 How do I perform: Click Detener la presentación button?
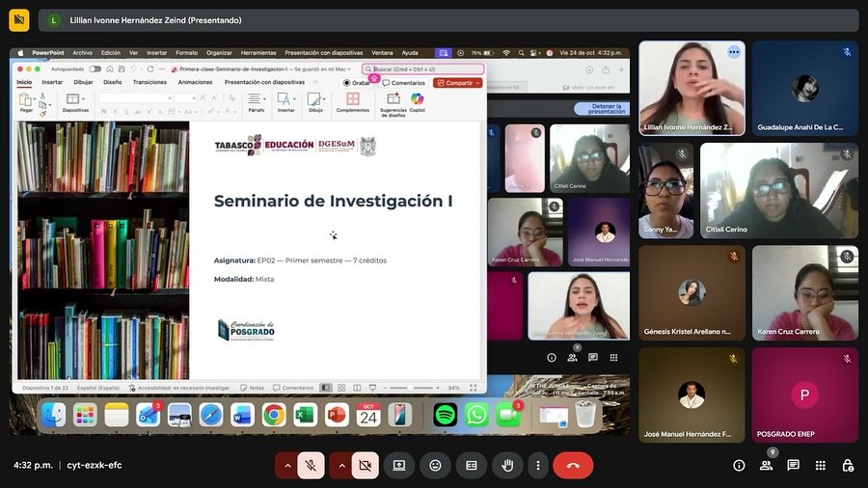point(606,109)
